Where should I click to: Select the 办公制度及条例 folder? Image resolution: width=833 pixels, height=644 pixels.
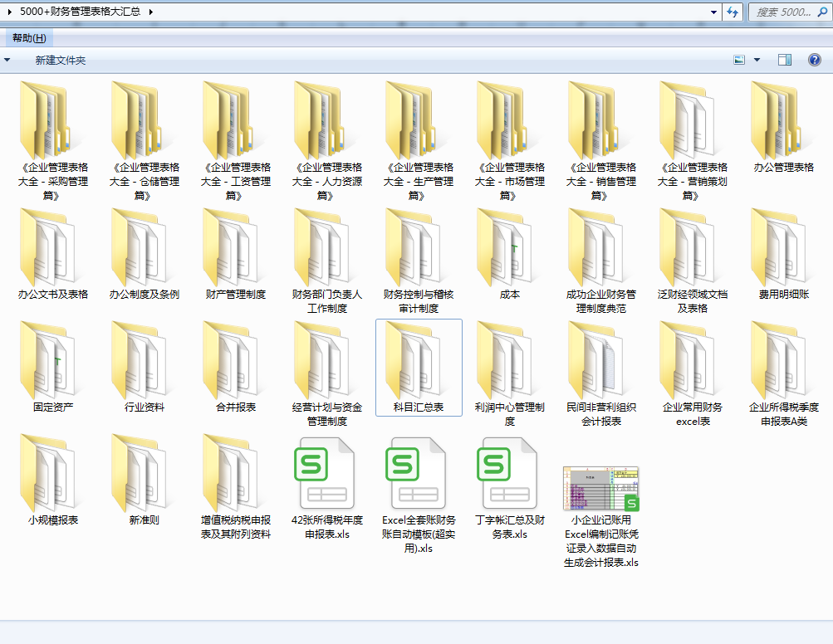144,255
